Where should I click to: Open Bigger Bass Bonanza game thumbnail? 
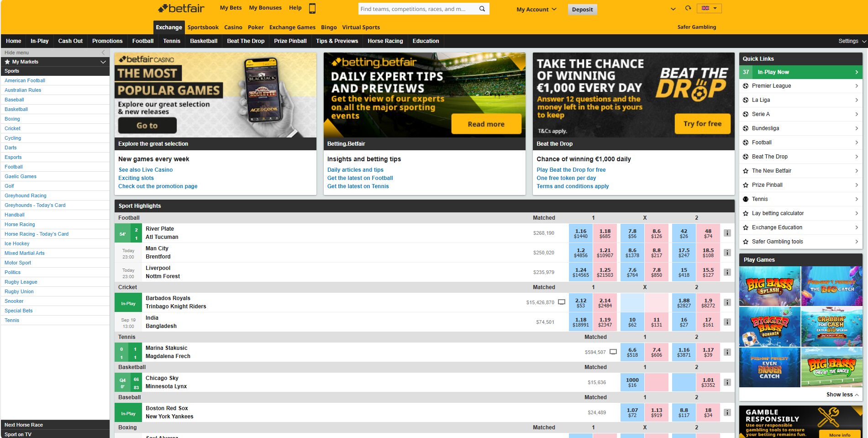coord(769,327)
